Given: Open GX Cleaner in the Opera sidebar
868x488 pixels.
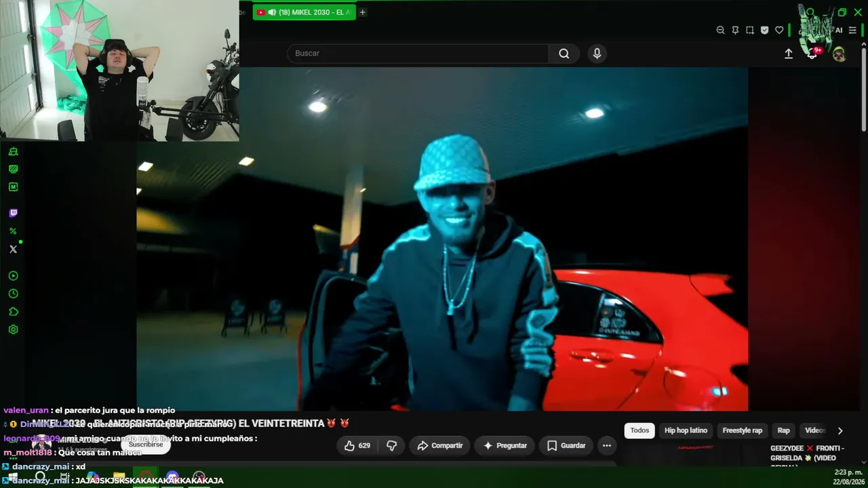Looking at the screenshot, I should pyautogui.click(x=13, y=151).
